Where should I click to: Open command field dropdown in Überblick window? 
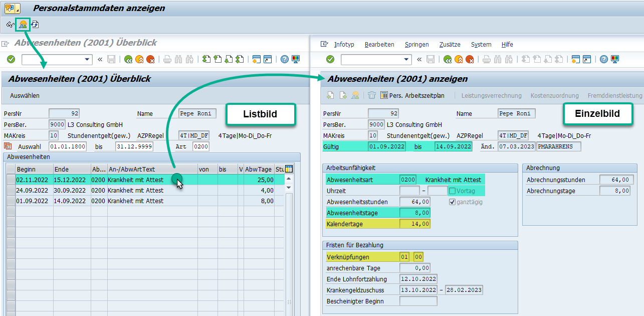click(88, 59)
